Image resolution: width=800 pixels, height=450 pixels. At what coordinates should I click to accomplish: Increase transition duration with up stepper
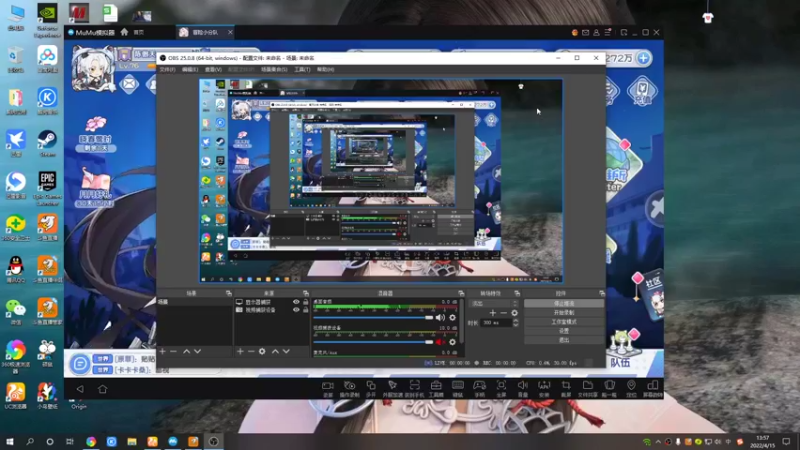[x=515, y=321]
